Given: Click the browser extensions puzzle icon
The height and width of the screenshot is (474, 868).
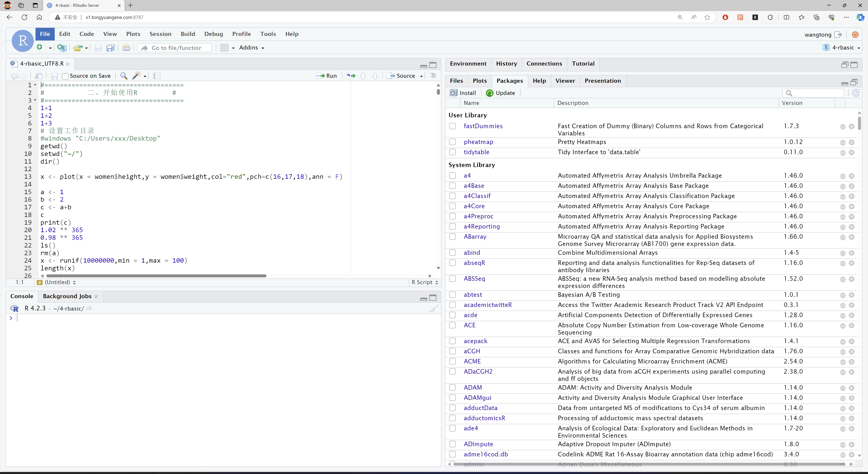Looking at the screenshot, I should [770, 17].
